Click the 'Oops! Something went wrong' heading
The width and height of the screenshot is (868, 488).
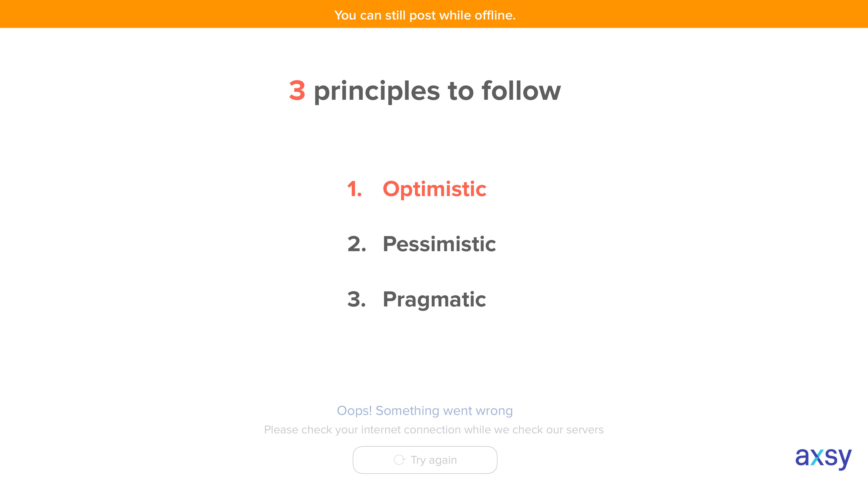425,411
